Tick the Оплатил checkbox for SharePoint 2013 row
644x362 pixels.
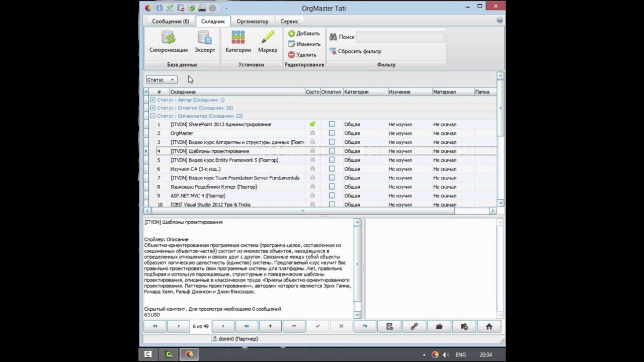tap(332, 124)
